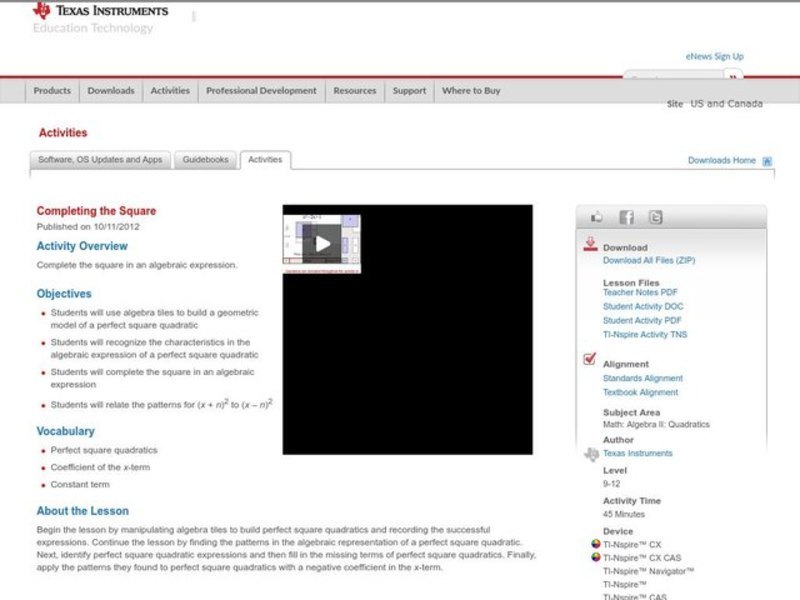Open the Products menu
Image resolution: width=800 pixels, height=600 pixels.
52,91
